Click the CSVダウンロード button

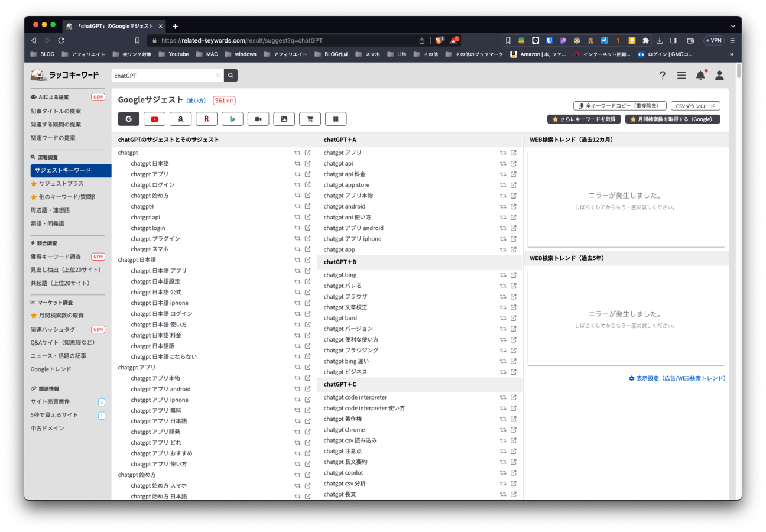coord(696,106)
